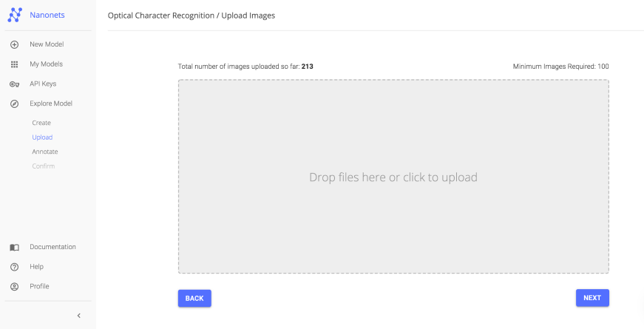
Task: Click the My Models grid icon
Action: pos(14,64)
